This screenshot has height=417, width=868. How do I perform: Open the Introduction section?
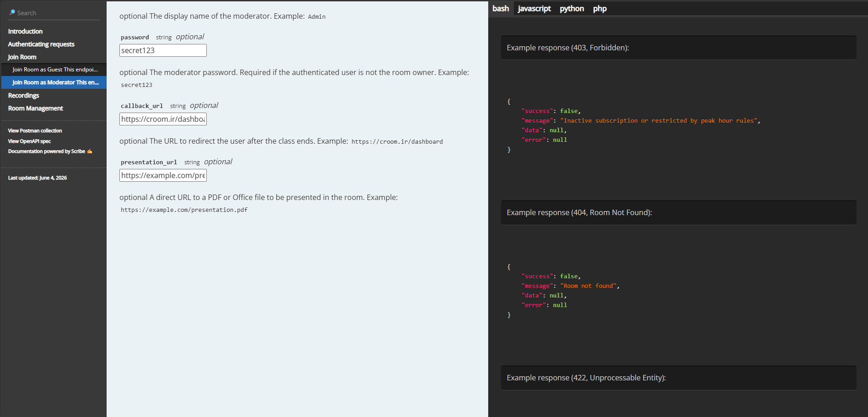(x=25, y=32)
